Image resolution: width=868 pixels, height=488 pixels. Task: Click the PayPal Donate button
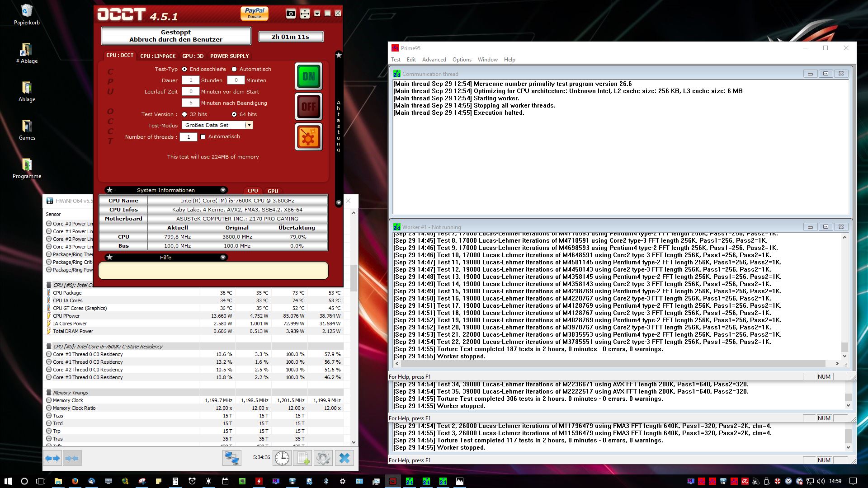pos(254,13)
